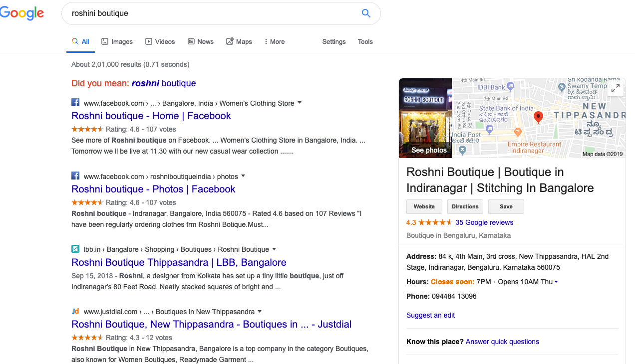Image resolution: width=635 pixels, height=364 pixels.
Task: Click the corrected 'roshni boutique' suggestion
Action: (164, 83)
